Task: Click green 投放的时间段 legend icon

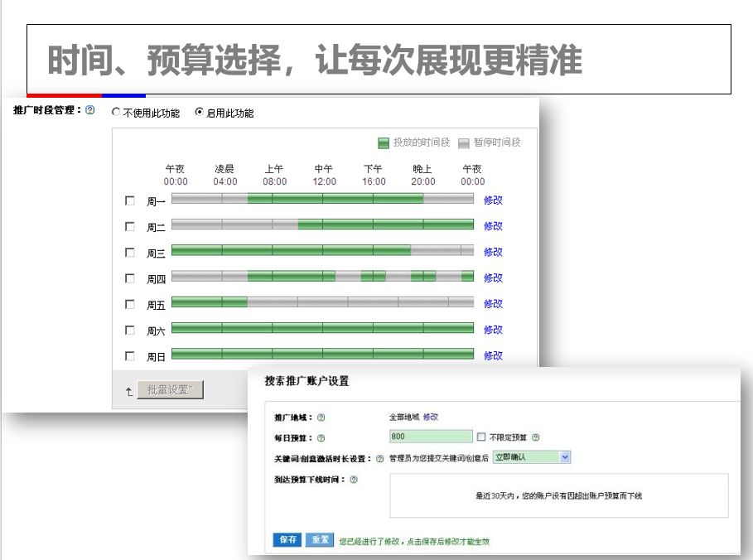Action: tap(384, 143)
